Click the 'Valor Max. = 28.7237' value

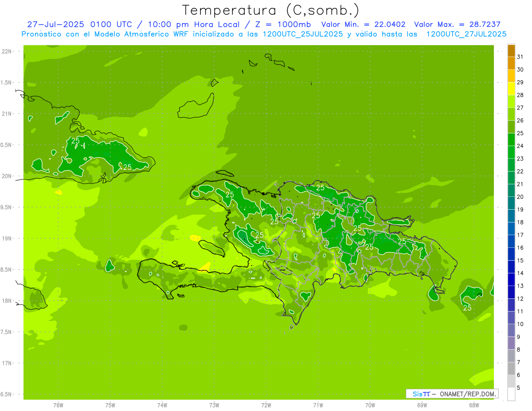tap(458, 24)
